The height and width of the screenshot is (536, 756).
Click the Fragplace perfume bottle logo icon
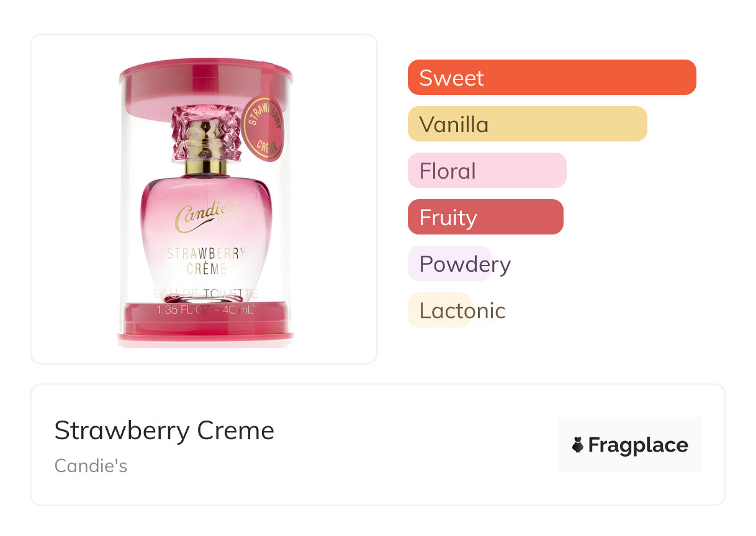point(578,445)
